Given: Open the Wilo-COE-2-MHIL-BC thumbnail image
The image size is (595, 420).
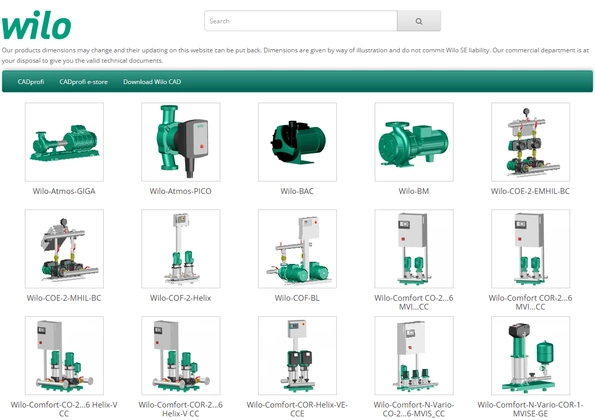Looking at the screenshot, I should click(64, 249).
